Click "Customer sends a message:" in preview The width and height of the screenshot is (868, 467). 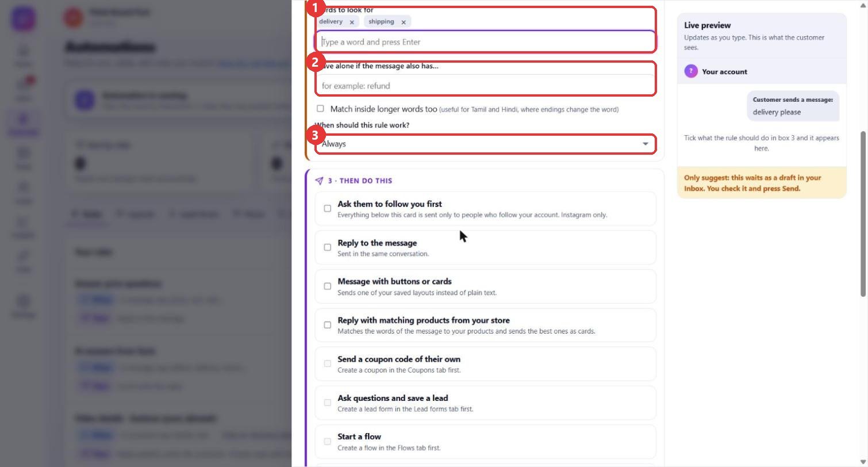coord(793,99)
